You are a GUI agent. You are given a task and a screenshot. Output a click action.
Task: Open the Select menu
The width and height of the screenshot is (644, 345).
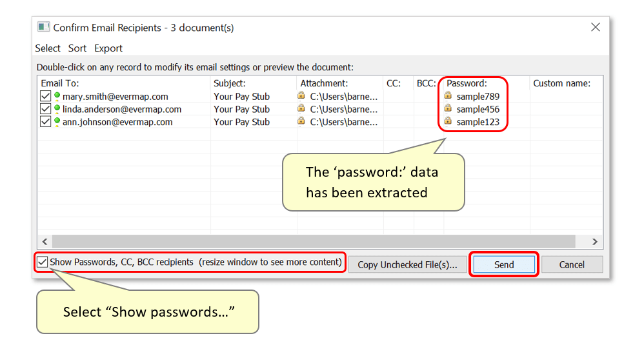pos(48,48)
